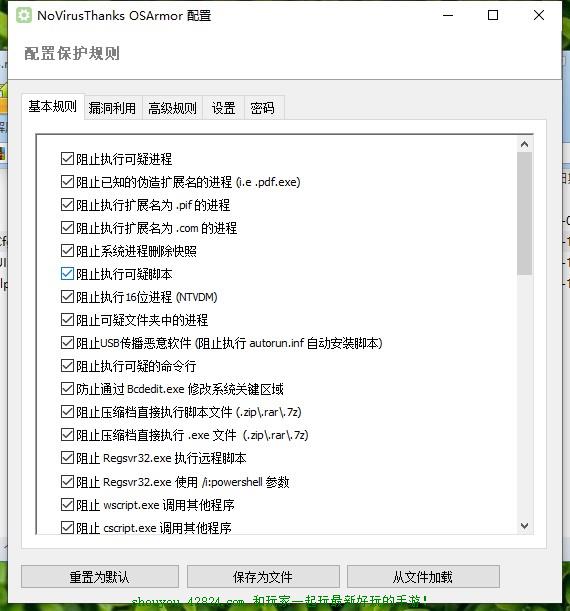This screenshot has width=570, height=611.
Task: Go to the 设置 tab
Action: click(223, 108)
